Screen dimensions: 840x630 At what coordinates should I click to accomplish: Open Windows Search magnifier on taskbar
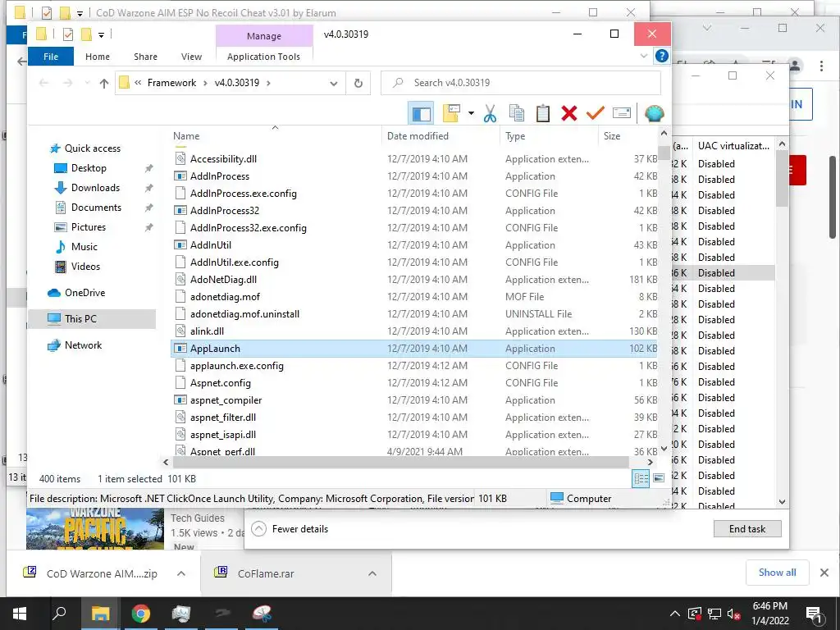(x=59, y=614)
